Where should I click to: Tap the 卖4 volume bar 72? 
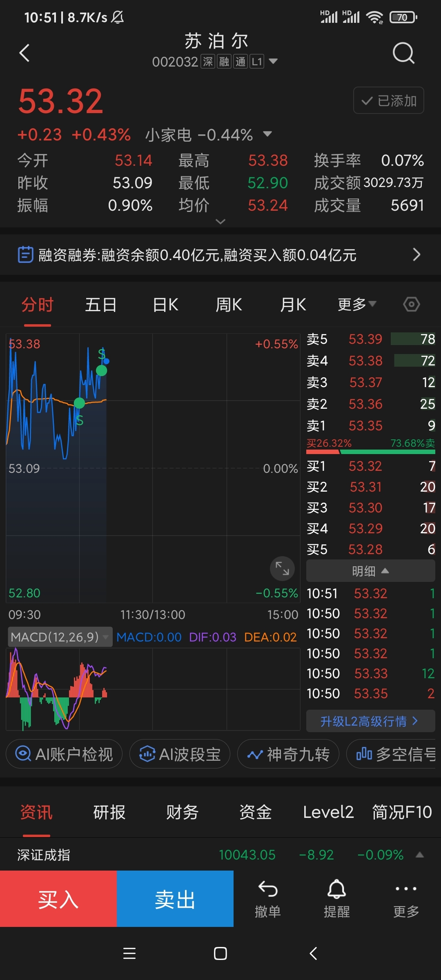[x=414, y=361]
